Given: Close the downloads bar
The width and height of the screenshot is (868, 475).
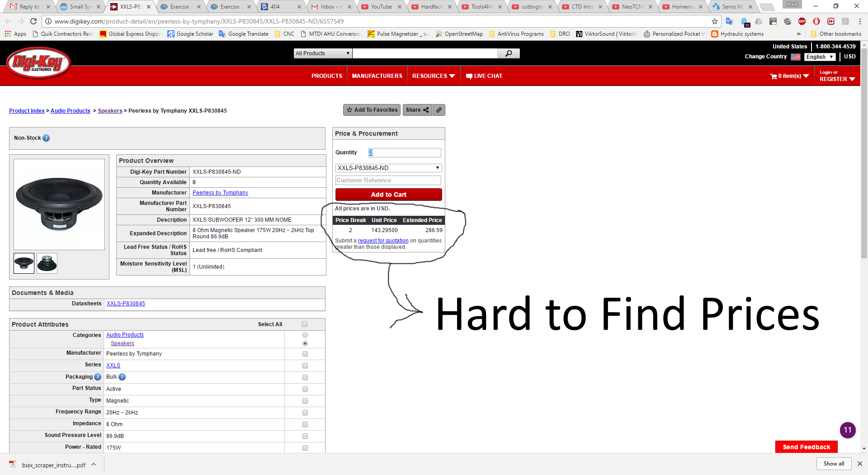Looking at the screenshot, I should (860, 464).
